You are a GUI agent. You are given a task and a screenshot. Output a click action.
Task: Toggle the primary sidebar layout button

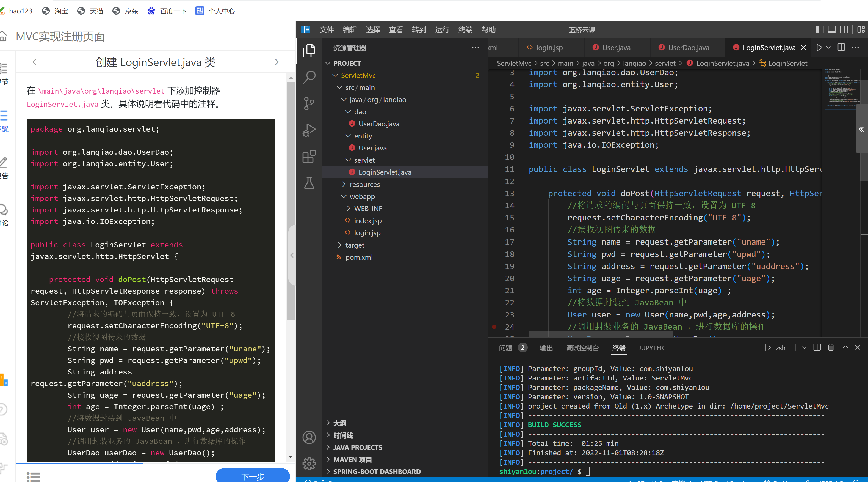819,30
